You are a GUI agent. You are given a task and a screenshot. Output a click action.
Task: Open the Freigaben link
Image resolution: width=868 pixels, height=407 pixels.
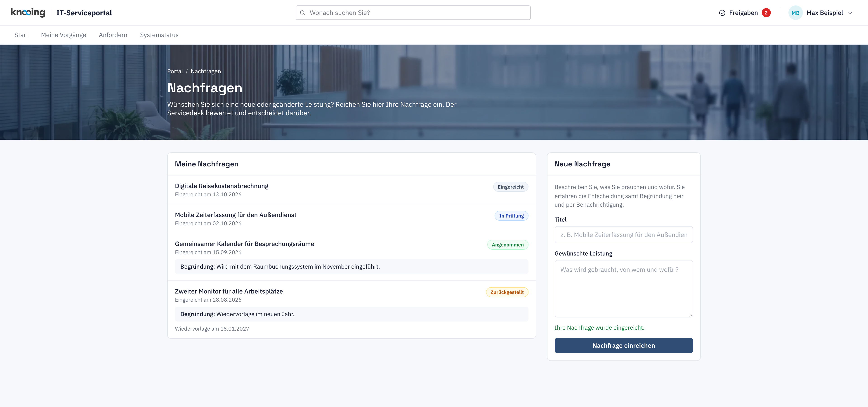[743, 13]
